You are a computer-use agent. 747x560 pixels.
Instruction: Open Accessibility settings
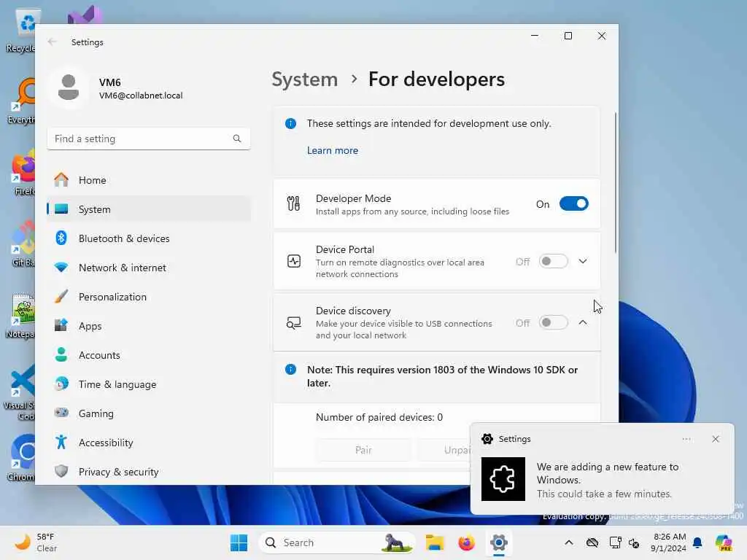149,443
